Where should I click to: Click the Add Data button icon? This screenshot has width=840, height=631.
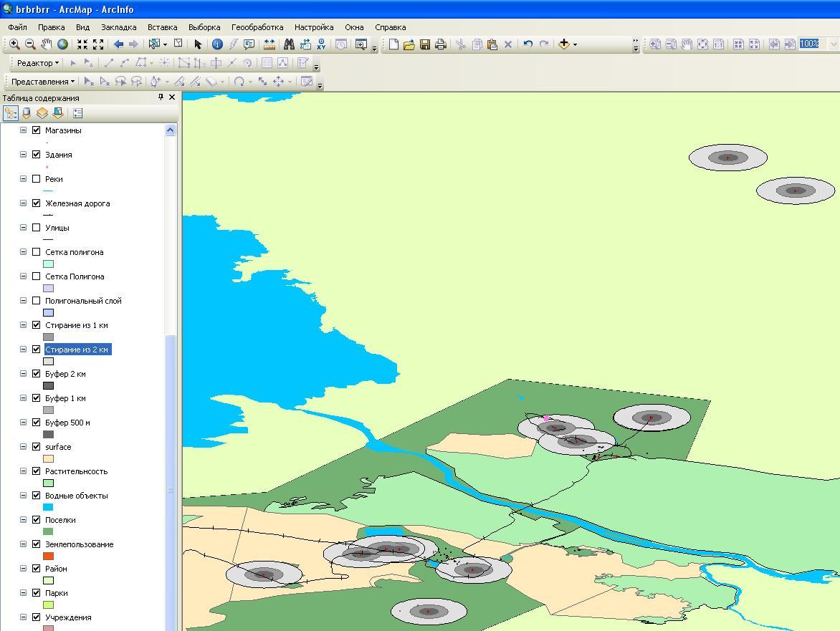tap(564, 44)
